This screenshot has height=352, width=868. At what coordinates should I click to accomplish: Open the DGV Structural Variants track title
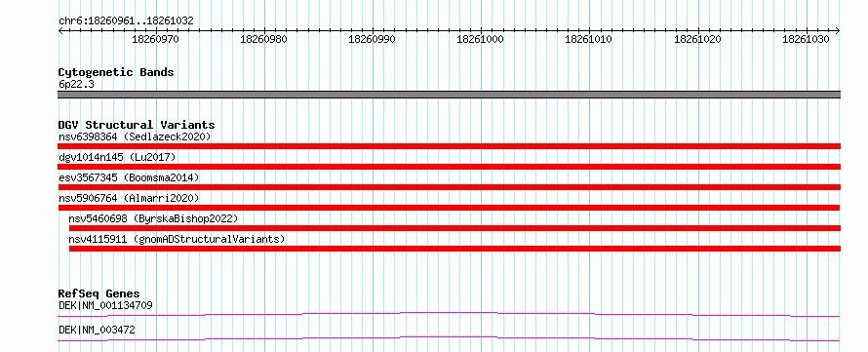[137, 125]
